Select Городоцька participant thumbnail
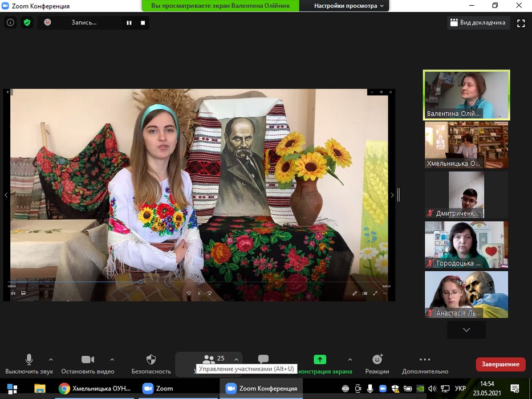This screenshot has height=399, width=532. (466, 245)
